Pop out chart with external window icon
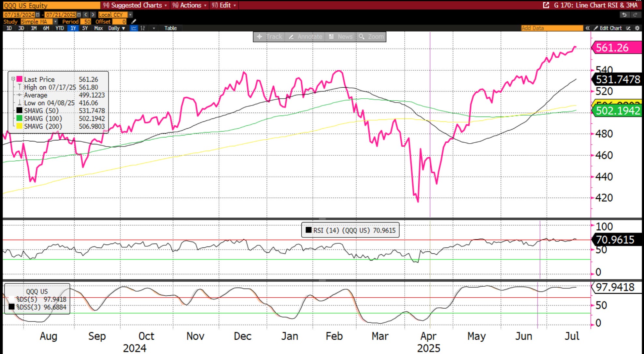This screenshot has width=644, height=354. 546,5
